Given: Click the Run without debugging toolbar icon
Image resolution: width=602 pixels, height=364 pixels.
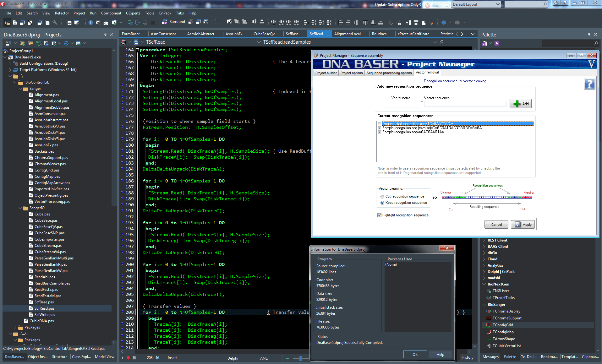Looking at the screenshot, I should tap(114, 23).
